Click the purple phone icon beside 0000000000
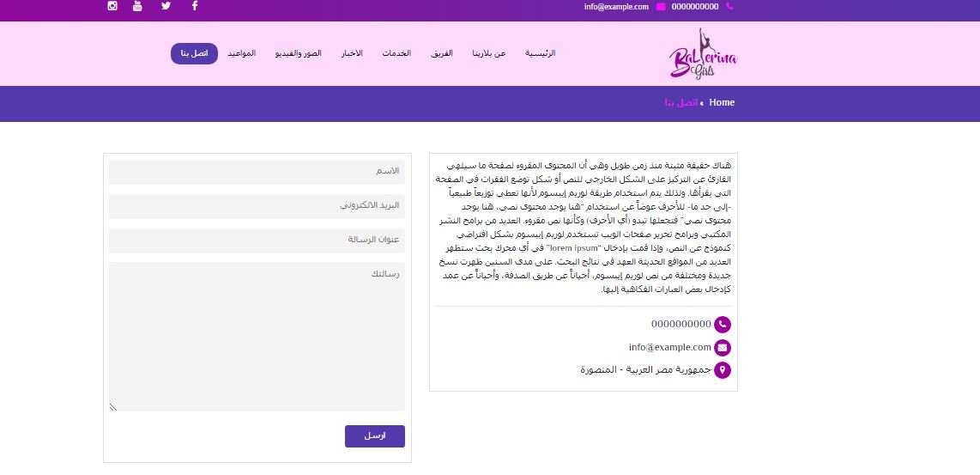Image resolution: width=980 pixels, height=475 pixels. [x=723, y=324]
